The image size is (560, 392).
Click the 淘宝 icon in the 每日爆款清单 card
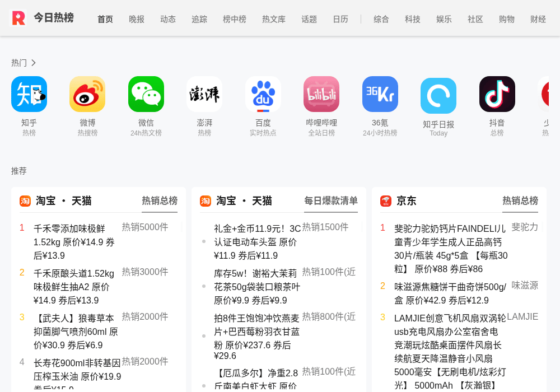pyautogui.click(x=206, y=201)
